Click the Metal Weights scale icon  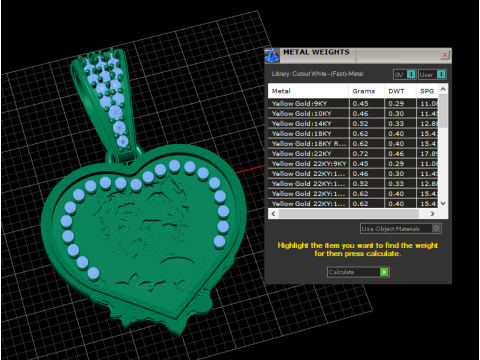272,55
